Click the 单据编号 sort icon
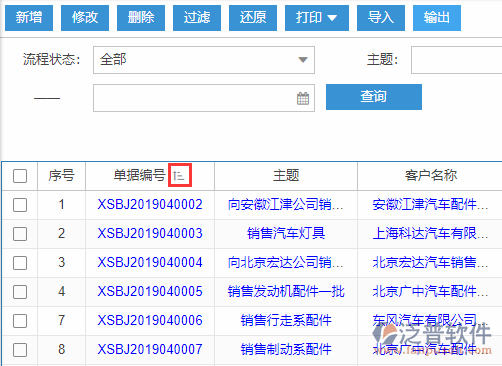The width and height of the screenshot is (502, 366). pos(180,175)
